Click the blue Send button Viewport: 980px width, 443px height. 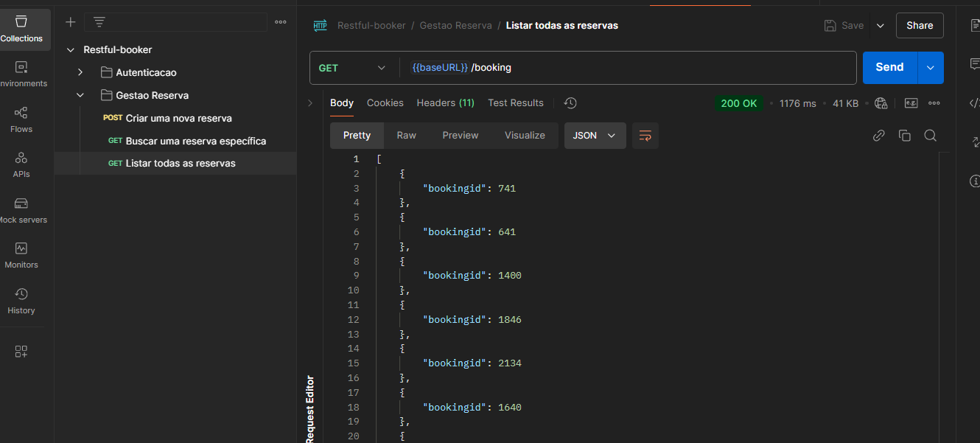889,67
